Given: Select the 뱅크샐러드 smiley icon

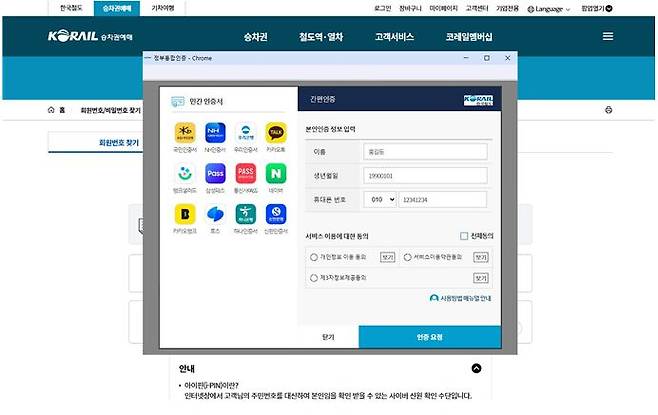Looking at the screenshot, I should tap(185, 174).
